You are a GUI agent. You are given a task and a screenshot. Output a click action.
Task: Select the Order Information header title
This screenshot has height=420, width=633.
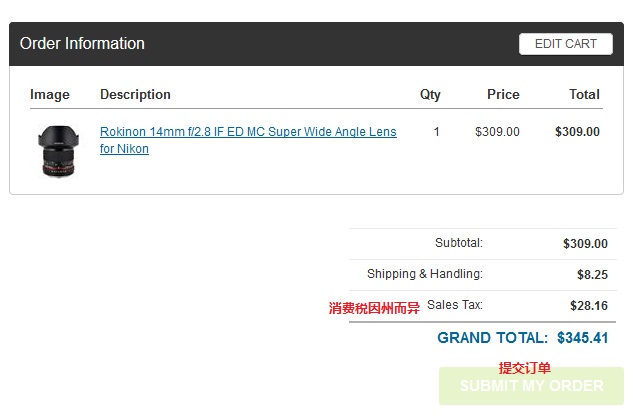(x=82, y=44)
